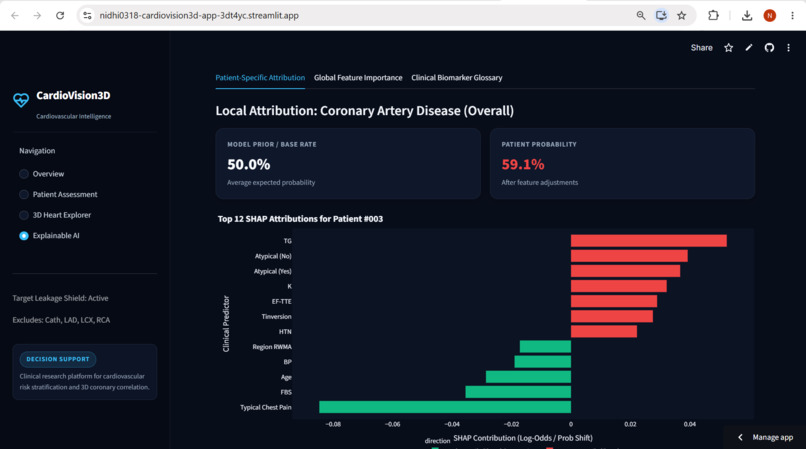The width and height of the screenshot is (806, 449).
Task: Click the browser forward arrow
Action: pyautogui.click(x=37, y=15)
